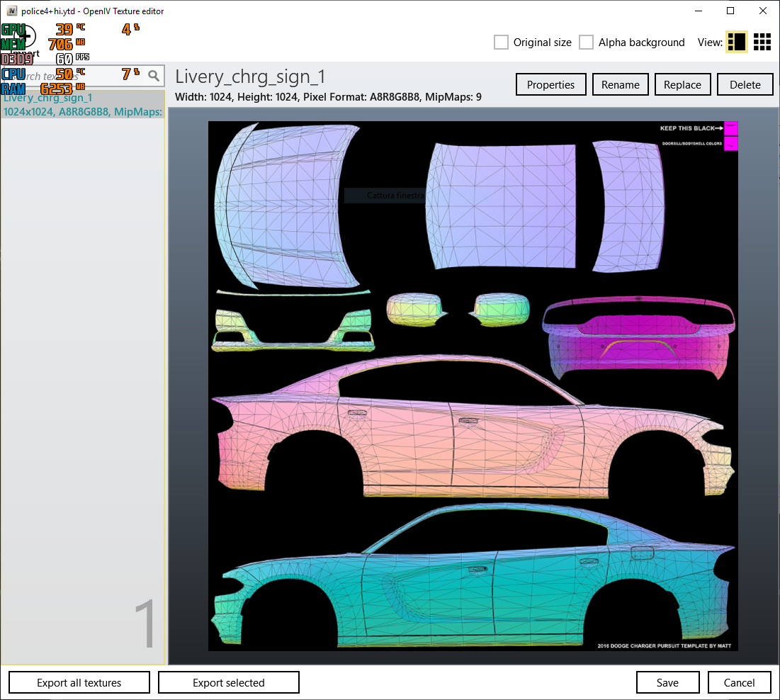The width and height of the screenshot is (780, 700).
Task: Click the magenta swatch in the texture preview
Action: point(730,128)
